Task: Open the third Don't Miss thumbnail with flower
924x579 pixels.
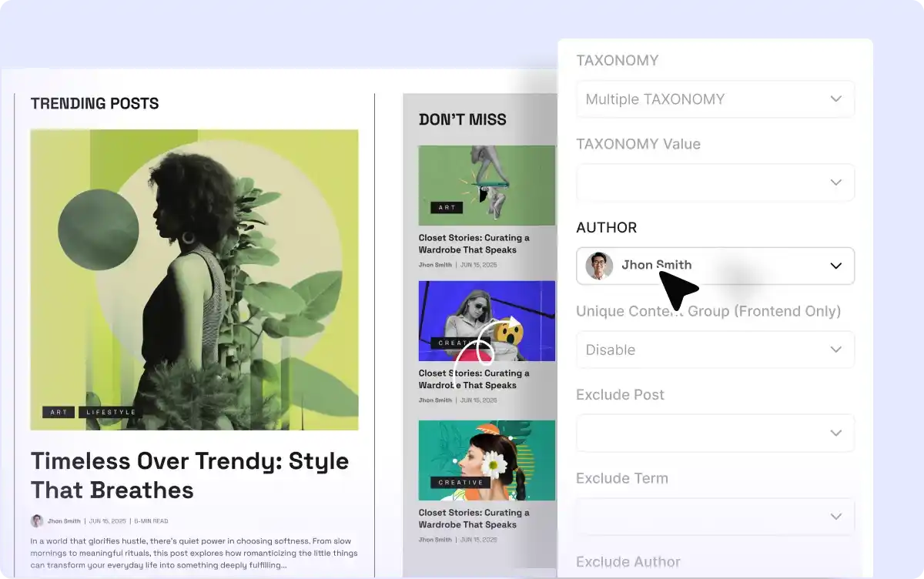Action: (487, 460)
